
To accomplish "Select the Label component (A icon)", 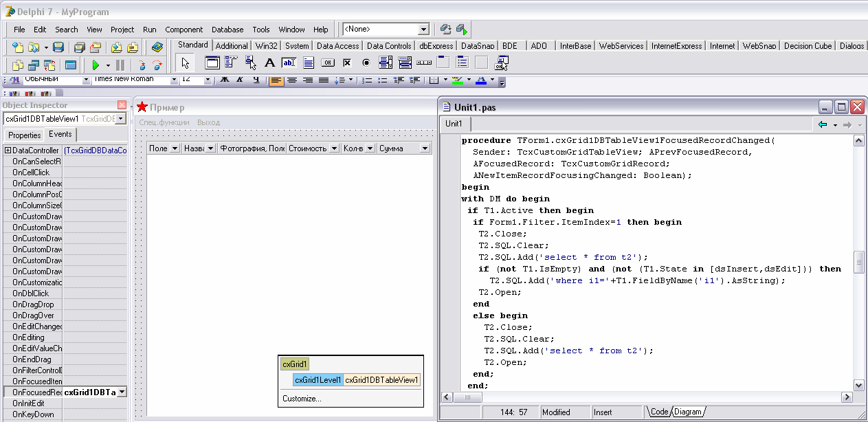I will click(269, 63).
